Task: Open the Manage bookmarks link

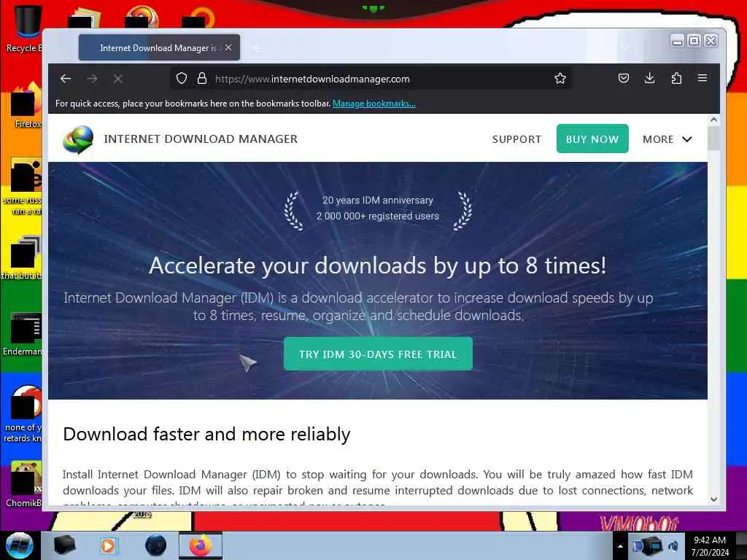Action: pos(374,104)
